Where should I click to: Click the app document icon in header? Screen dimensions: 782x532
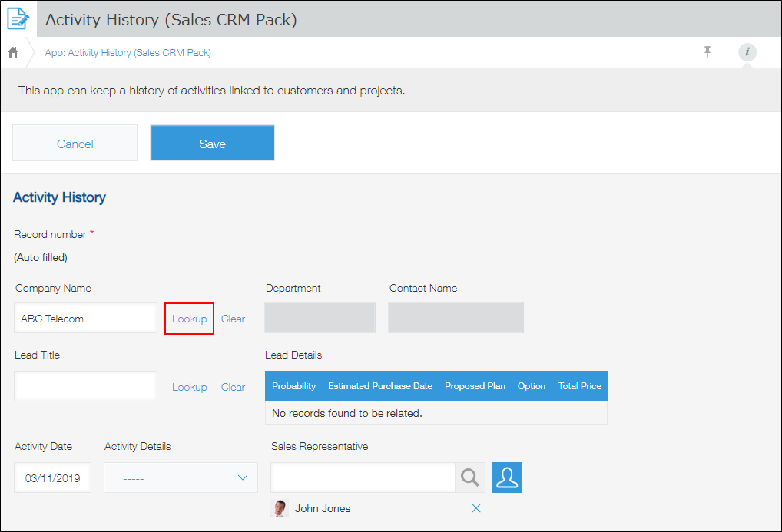18,18
